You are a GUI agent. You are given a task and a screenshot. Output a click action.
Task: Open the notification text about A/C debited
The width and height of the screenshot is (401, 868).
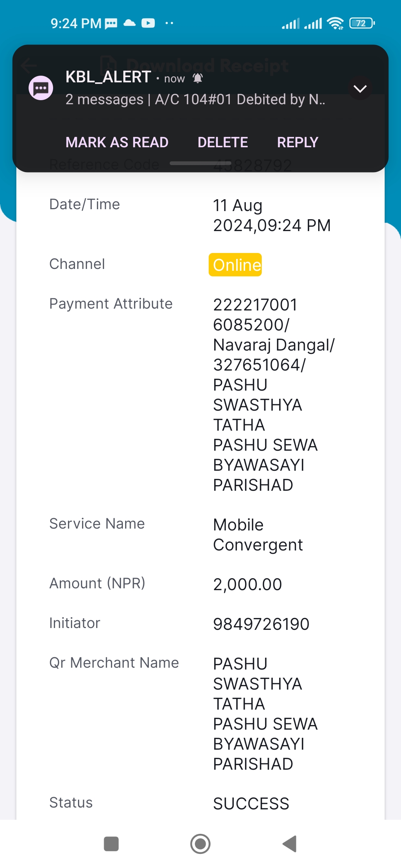pyautogui.click(x=195, y=99)
